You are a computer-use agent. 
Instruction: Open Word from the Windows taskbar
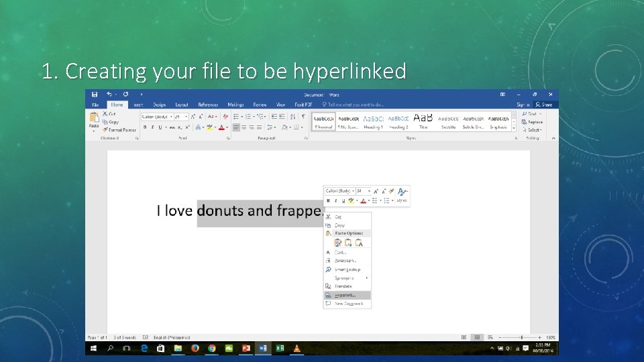click(x=263, y=349)
